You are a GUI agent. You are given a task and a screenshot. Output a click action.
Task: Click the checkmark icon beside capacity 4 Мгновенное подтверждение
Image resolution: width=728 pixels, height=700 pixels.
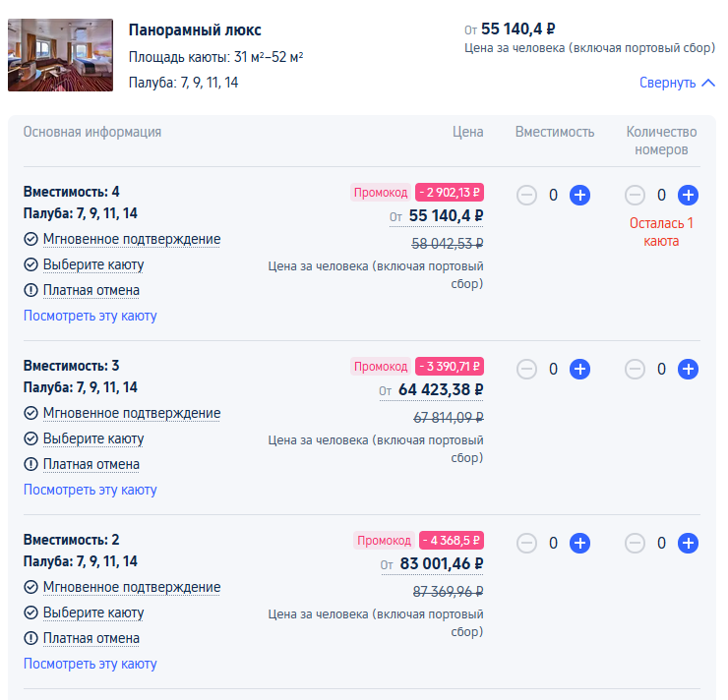point(30,239)
